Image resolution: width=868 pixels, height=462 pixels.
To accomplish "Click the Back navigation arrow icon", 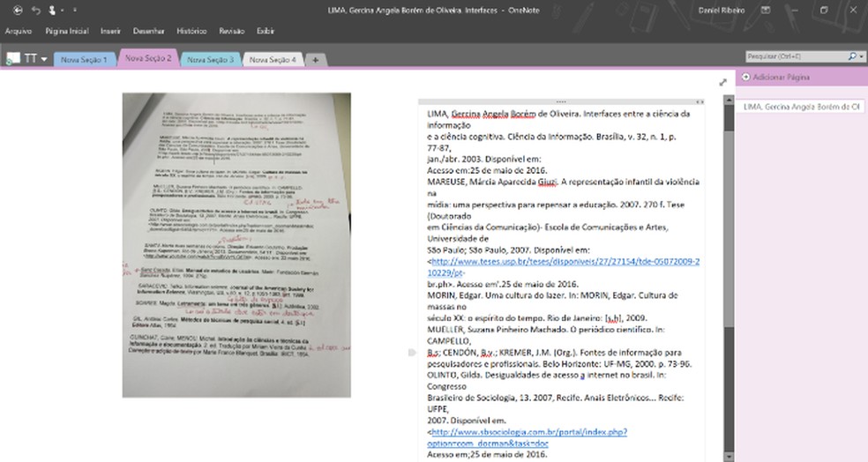I will (18, 10).
